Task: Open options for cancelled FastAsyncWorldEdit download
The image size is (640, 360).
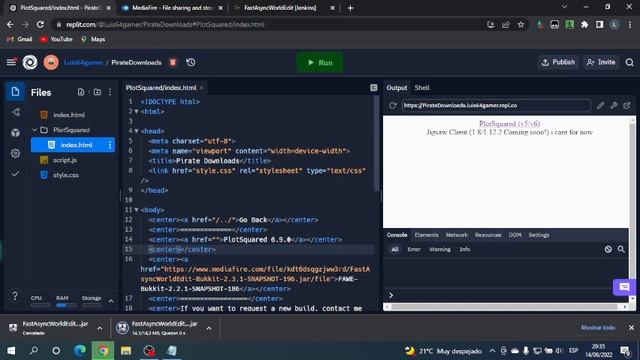Action: tap(100, 328)
